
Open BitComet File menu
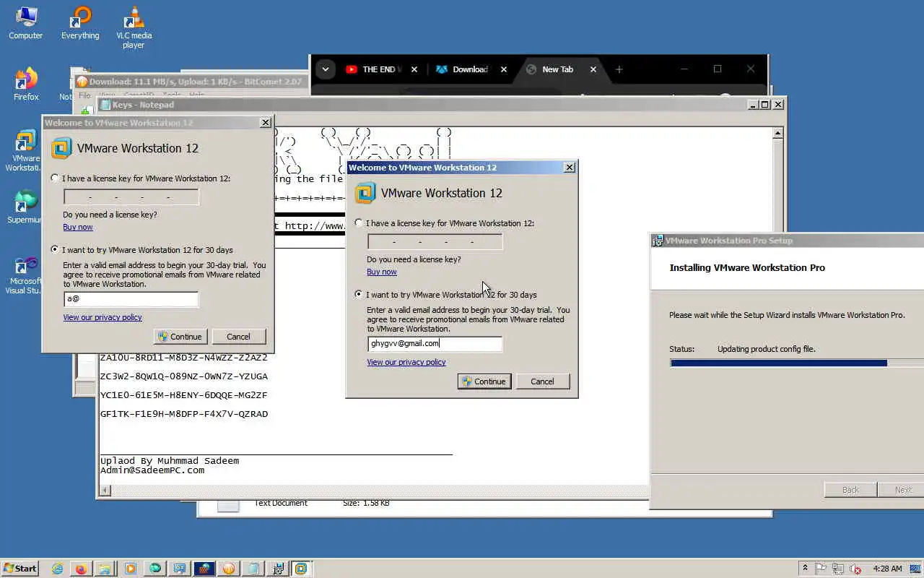tap(84, 95)
